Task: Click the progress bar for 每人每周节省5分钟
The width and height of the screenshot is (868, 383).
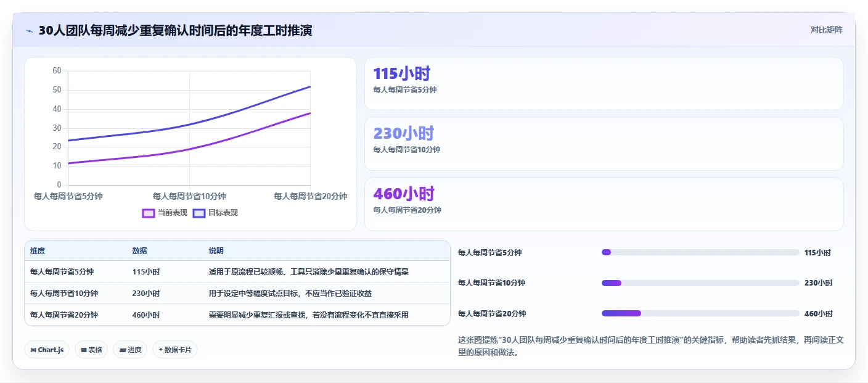Action: click(700, 252)
